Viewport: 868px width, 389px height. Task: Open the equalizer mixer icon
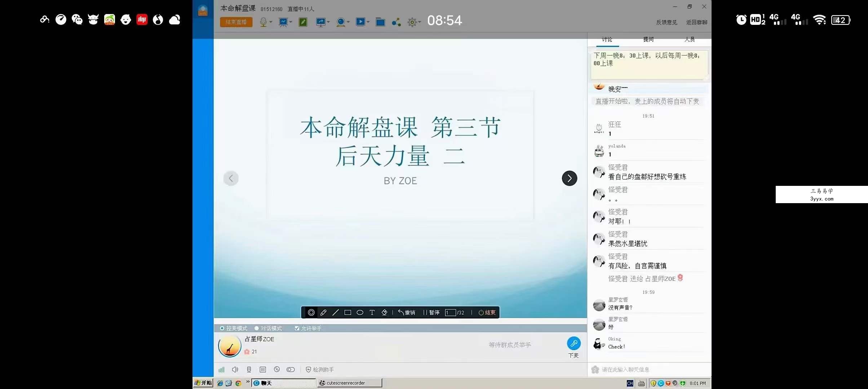pos(263,370)
